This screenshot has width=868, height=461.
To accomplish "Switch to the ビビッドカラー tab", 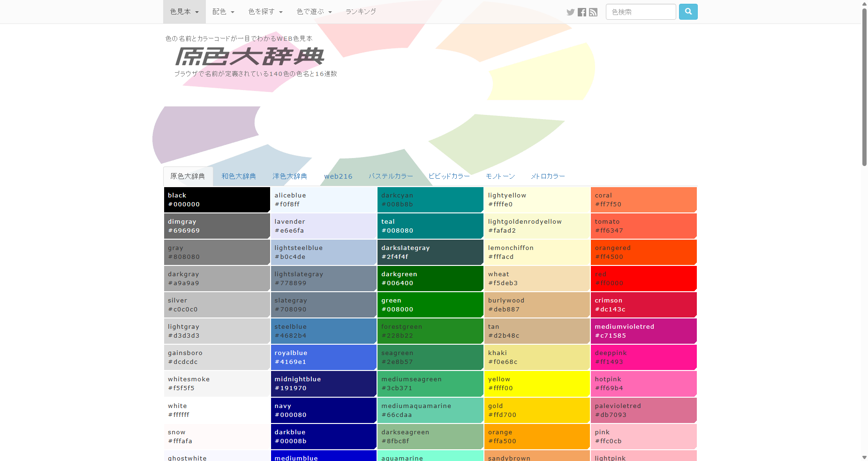I will (x=449, y=176).
